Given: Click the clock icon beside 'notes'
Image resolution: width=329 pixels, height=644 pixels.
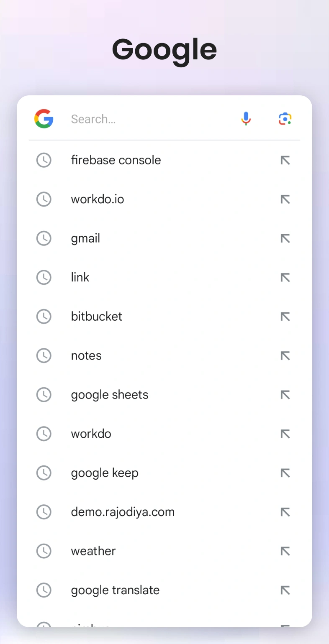Looking at the screenshot, I should 44,356.
